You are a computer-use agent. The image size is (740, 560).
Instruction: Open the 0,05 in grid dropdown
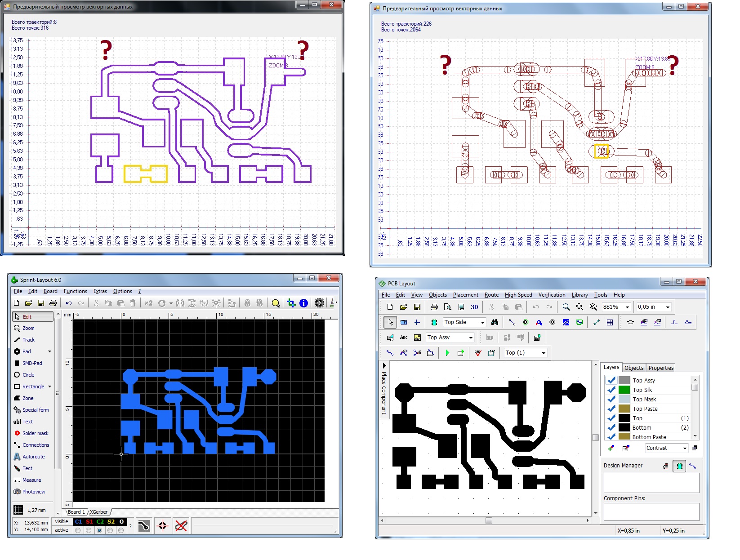click(x=668, y=307)
